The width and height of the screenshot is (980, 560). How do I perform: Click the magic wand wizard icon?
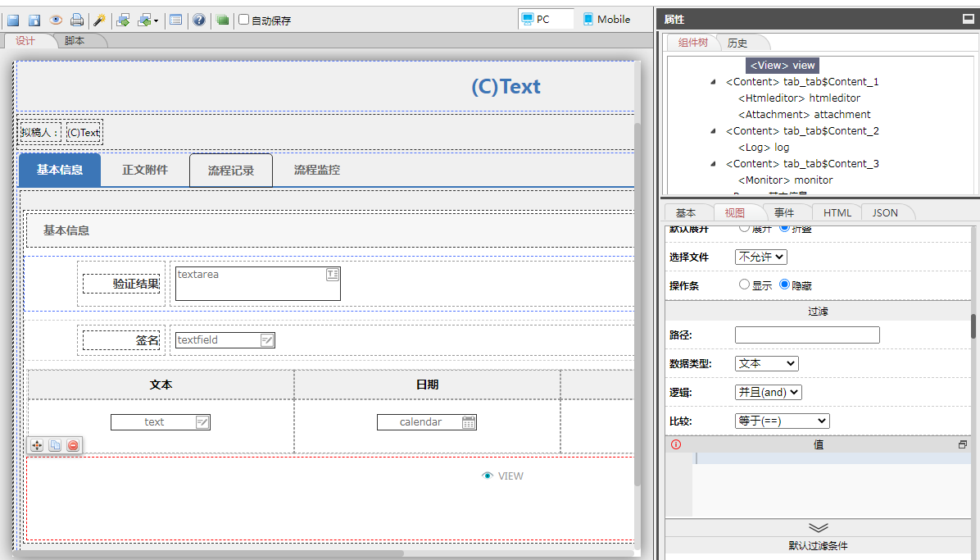[99, 20]
